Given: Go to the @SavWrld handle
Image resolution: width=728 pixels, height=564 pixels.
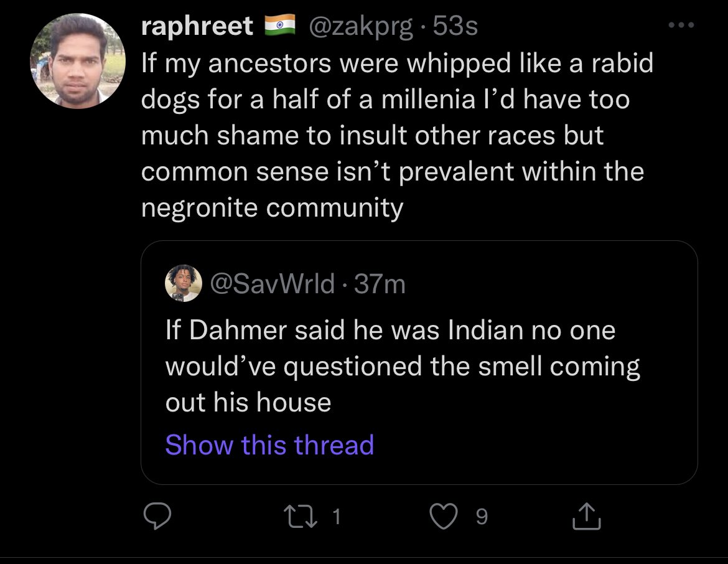Looking at the screenshot, I should click(273, 284).
